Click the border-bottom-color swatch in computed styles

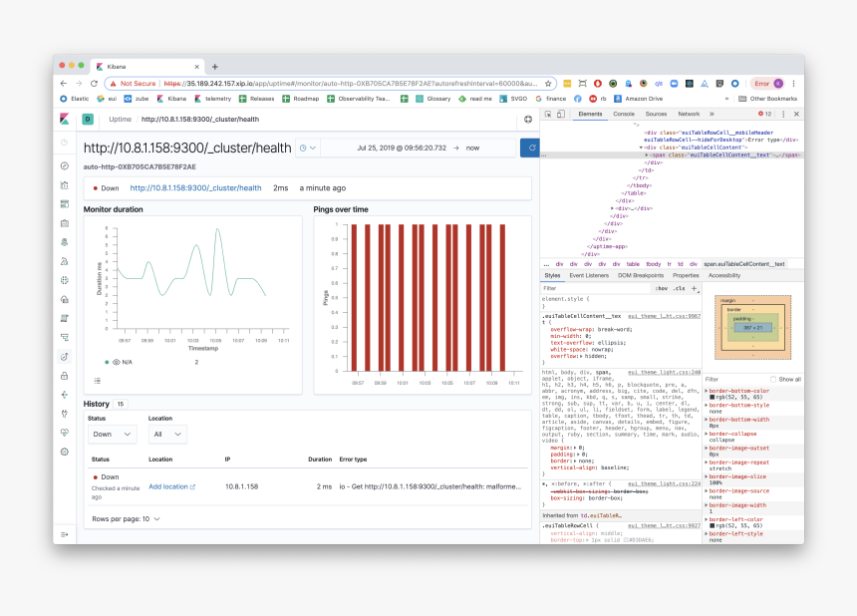pyautogui.click(x=710, y=398)
